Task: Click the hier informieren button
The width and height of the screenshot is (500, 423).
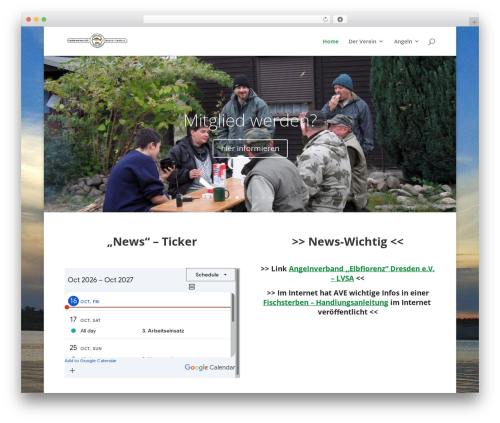Action: coord(250,149)
